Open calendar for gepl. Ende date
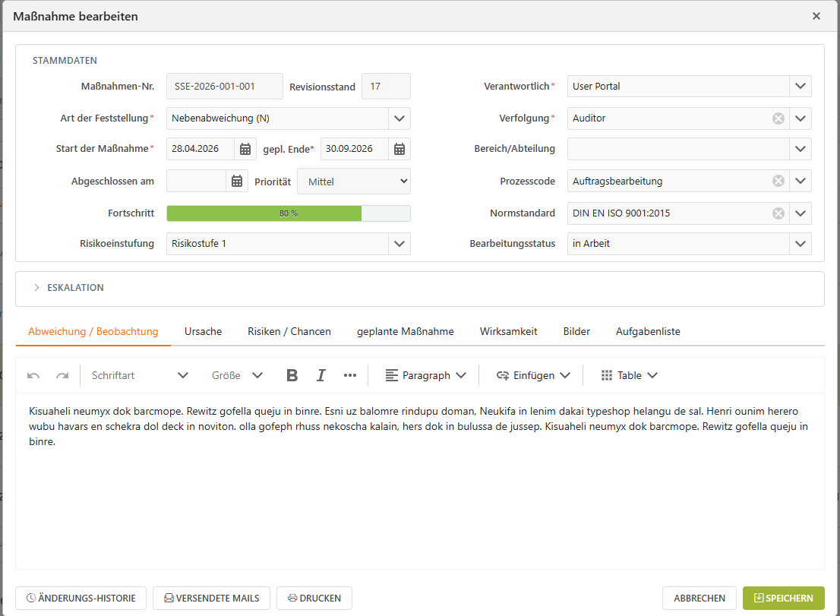The height and width of the screenshot is (616, 840). coord(399,149)
